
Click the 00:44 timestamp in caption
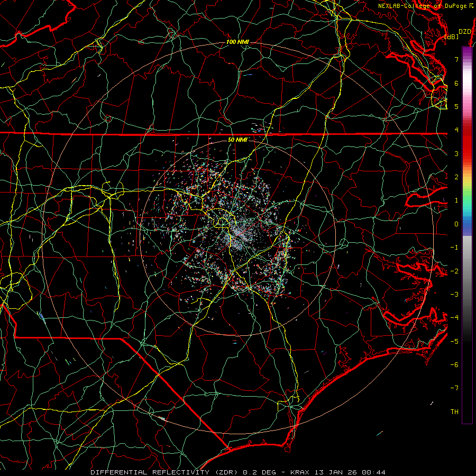click(x=374, y=472)
